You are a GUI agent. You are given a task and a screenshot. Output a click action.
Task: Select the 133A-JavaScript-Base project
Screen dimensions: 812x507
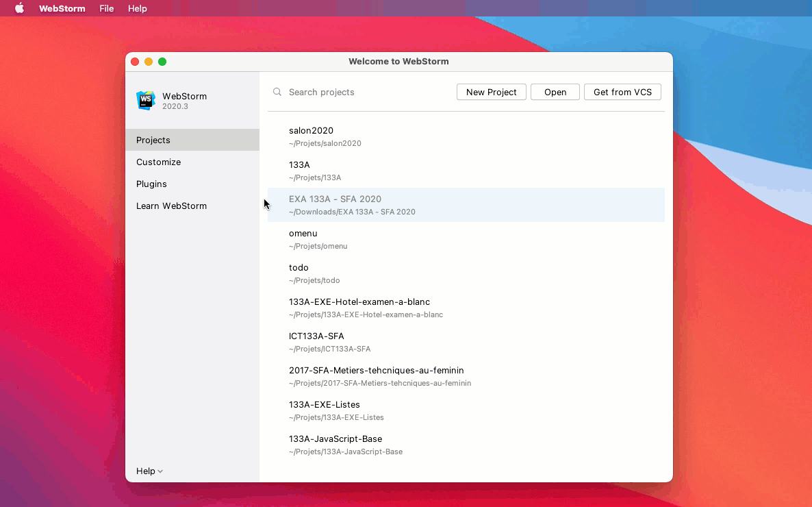466,444
